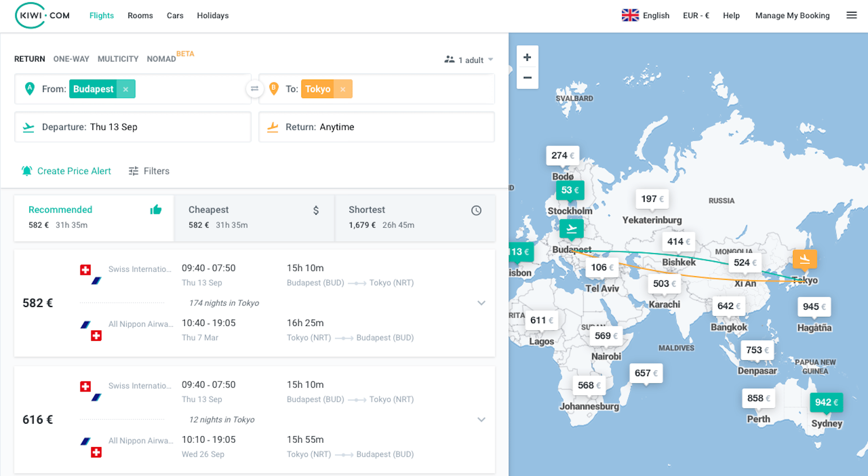Click Create Price Alert
Screen dimensions: 868x476
coord(66,171)
